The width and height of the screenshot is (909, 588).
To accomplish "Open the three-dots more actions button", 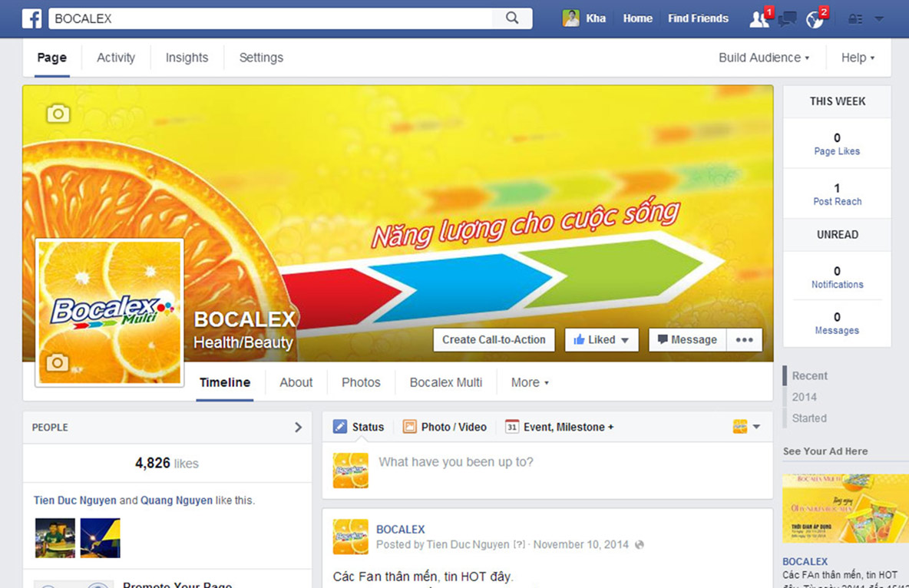I will [x=745, y=340].
